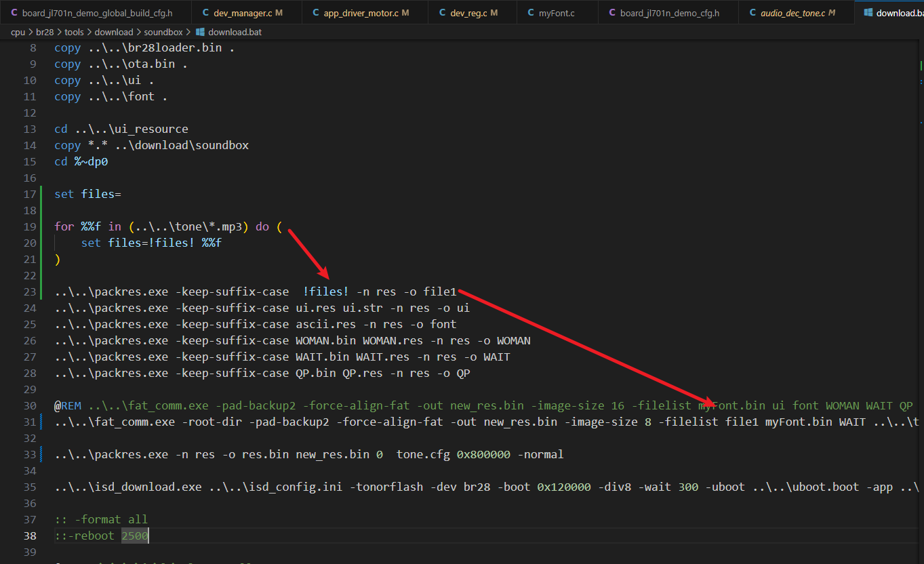Expand the download breadcrumb folder
The height and width of the screenshot is (564, 924).
point(114,32)
